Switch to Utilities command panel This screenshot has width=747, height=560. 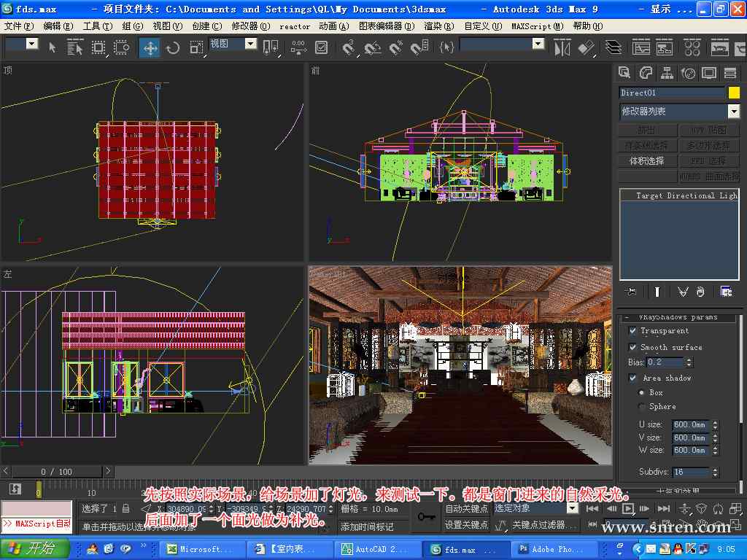click(729, 73)
